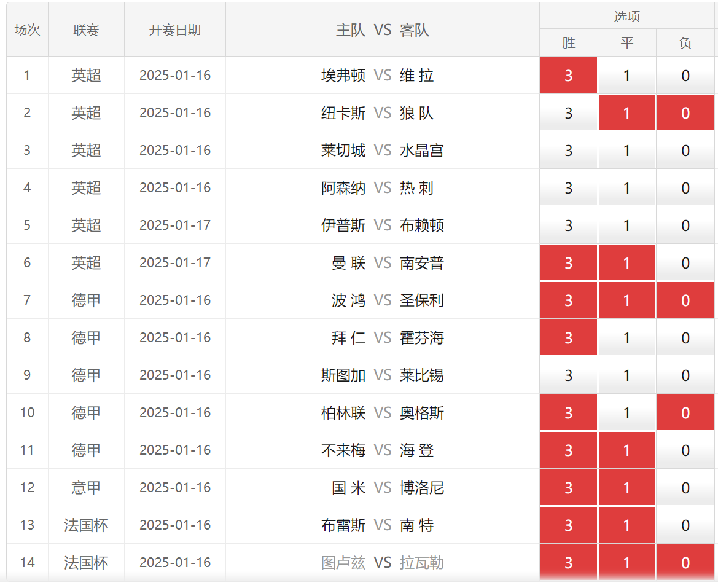Click match number 10
The image size is (718, 588).
(x=27, y=413)
